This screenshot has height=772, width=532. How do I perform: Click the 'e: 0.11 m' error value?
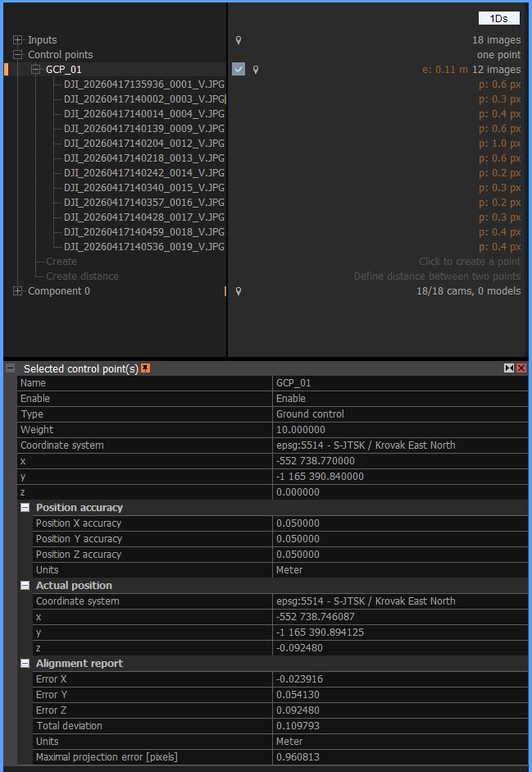[445, 70]
